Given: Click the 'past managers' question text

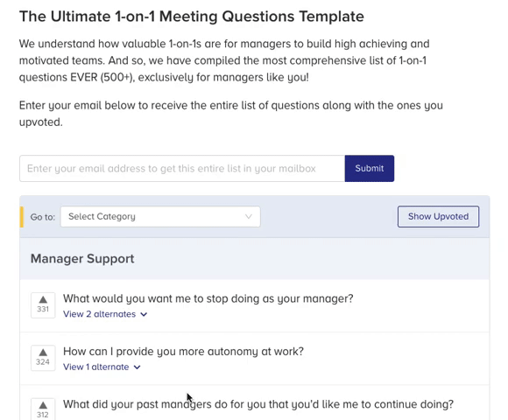Looking at the screenshot, I should click(x=258, y=404).
